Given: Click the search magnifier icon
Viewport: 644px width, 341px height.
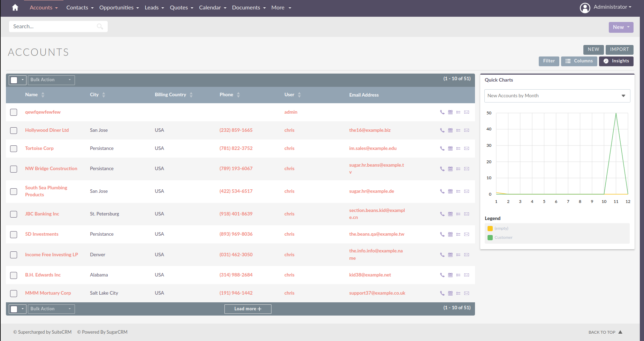Looking at the screenshot, I should [x=100, y=26].
